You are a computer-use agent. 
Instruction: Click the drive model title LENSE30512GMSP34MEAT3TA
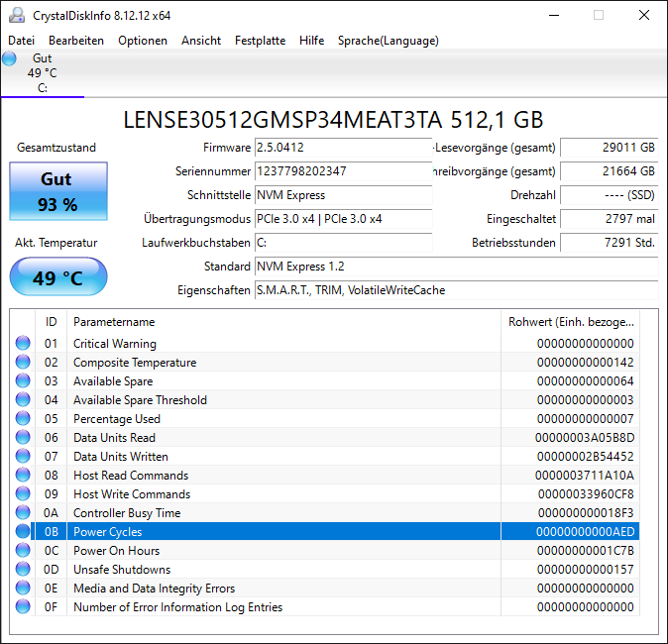coord(282,120)
